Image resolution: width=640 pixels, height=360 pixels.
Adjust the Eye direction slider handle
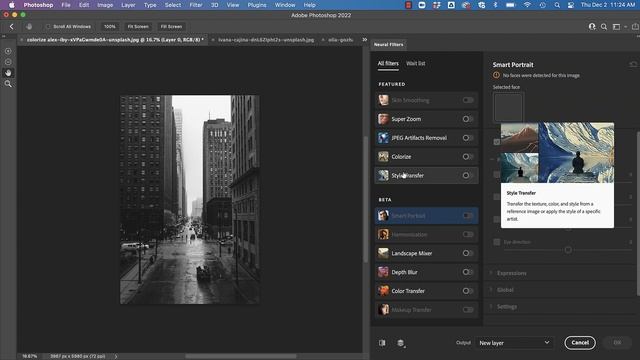coord(568,250)
